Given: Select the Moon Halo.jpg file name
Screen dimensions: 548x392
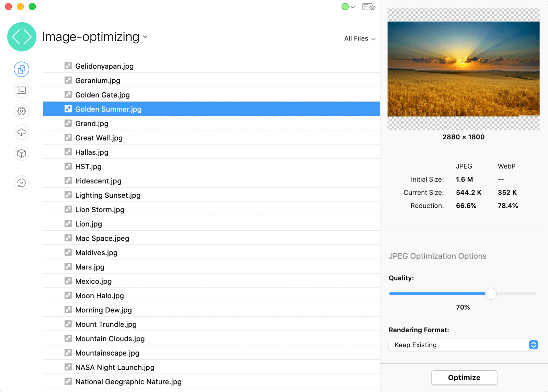Looking at the screenshot, I should tap(100, 296).
